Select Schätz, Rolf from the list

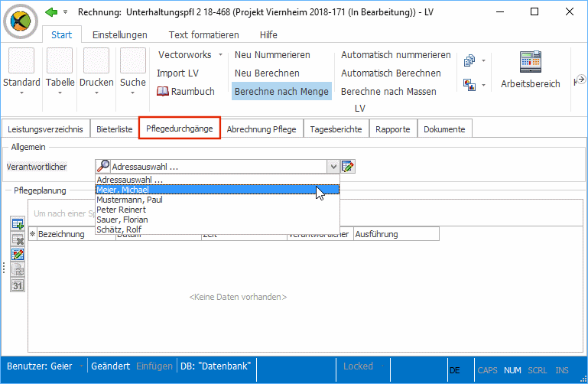pyautogui.click(x=217, y=229)
